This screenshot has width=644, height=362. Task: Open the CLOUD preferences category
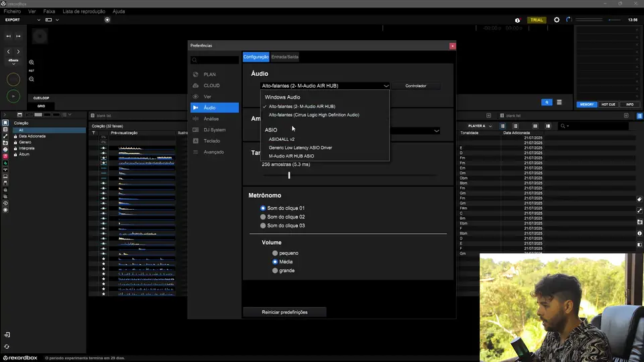point(215,85)
